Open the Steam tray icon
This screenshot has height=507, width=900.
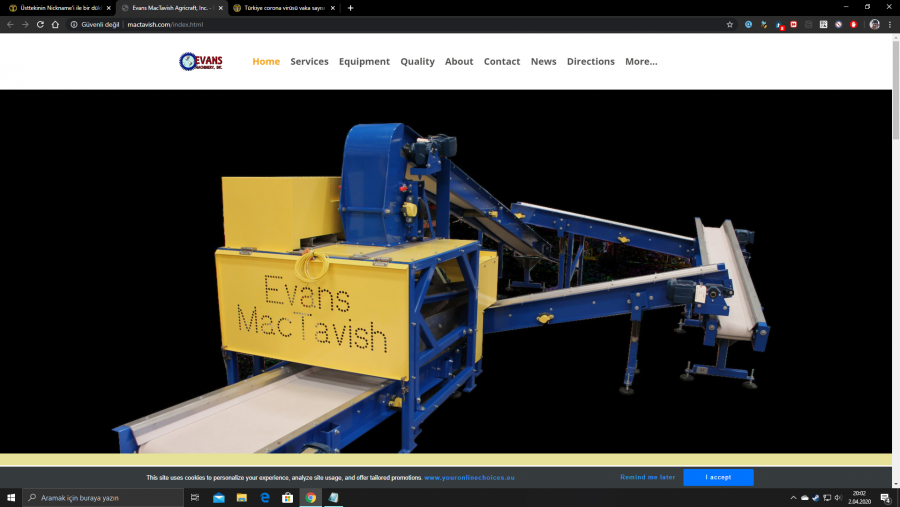pos(816,498)
